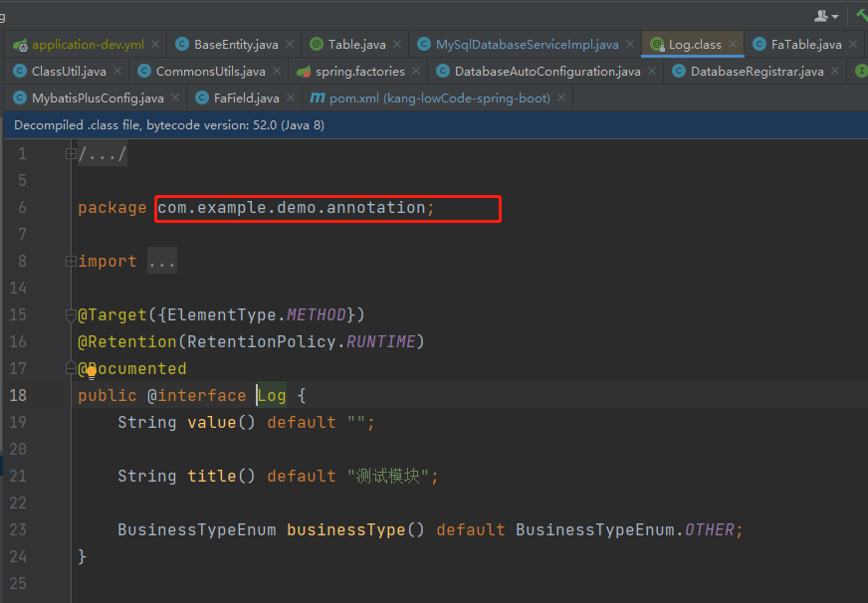Viewport: 868px width, 603px height.
Task: Collapse annotations fold at @Target line
Action: (71, 315)
